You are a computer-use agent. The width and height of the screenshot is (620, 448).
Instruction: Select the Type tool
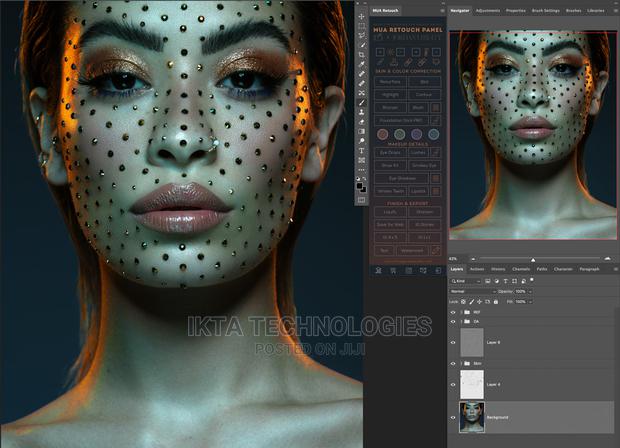pyautogui.click(x=361, y=151)
